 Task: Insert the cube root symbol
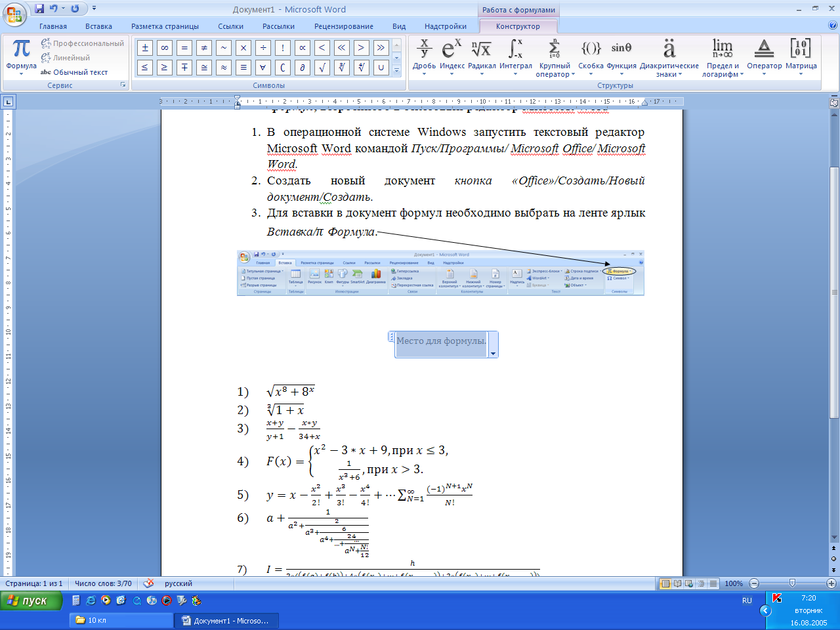(342, 67)
